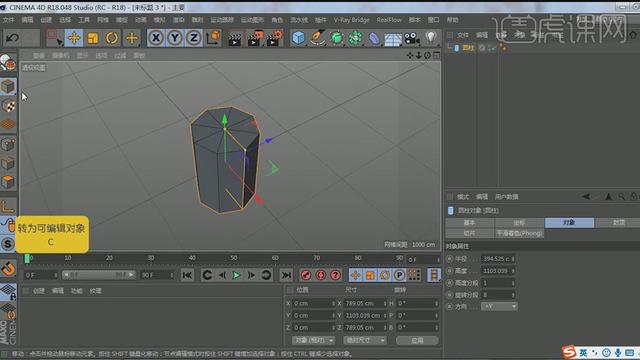640x360 pixels.
Task: Open the orientation +Y dropdown
Action: (499, 306)
